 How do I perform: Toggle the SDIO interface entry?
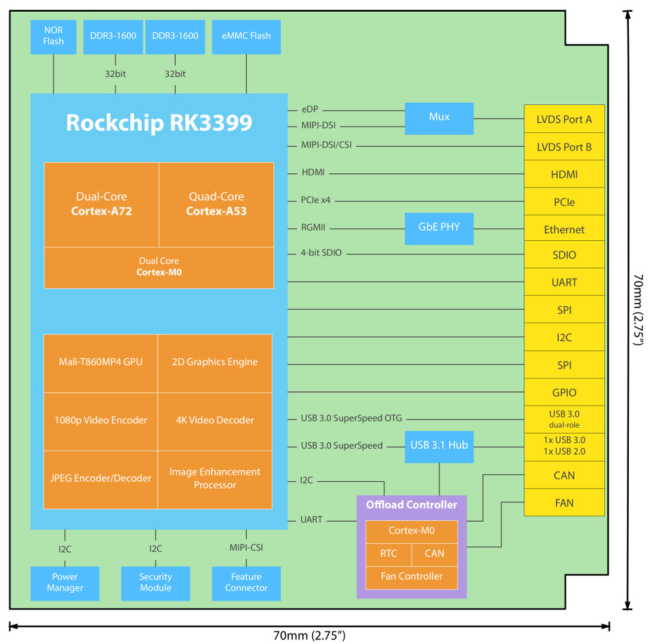[x=564, y=255]
